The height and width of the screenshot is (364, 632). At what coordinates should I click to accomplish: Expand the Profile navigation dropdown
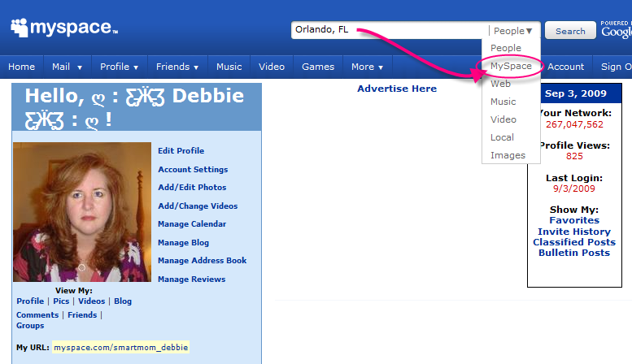119,67
